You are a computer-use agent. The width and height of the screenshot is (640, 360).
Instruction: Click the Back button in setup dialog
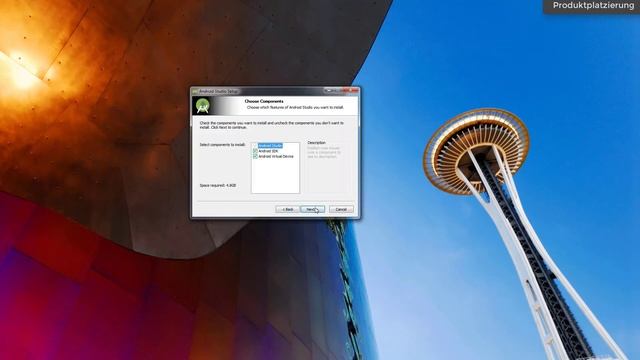[x=287, y=209]
